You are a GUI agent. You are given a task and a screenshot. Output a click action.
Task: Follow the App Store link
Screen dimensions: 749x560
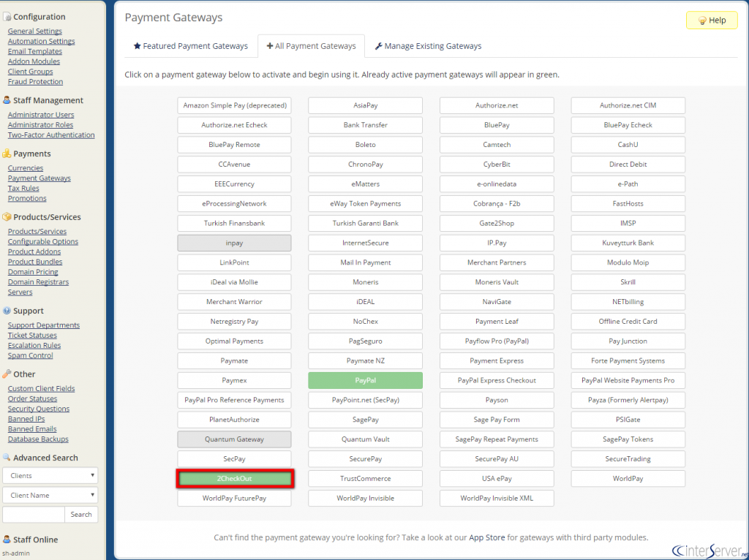(486, 537)
